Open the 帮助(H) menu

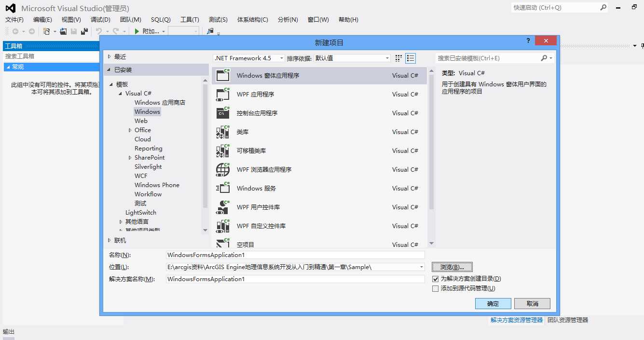coord(348,19)
